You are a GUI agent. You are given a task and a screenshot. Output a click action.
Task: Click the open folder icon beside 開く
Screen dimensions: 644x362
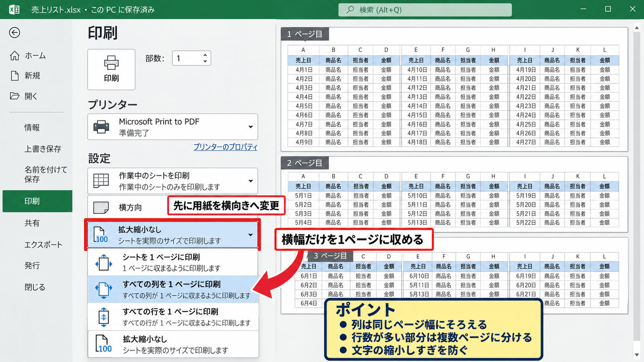[x=15, y=96]
